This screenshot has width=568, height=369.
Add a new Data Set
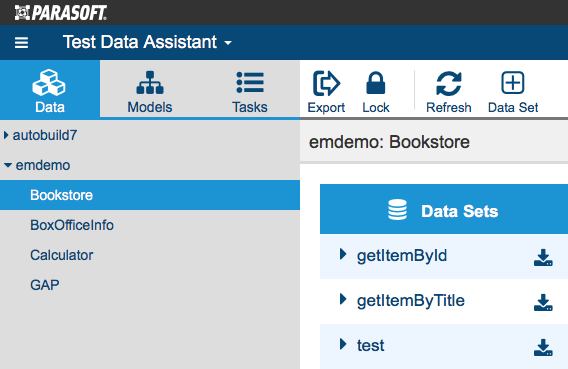coord(513,92)
